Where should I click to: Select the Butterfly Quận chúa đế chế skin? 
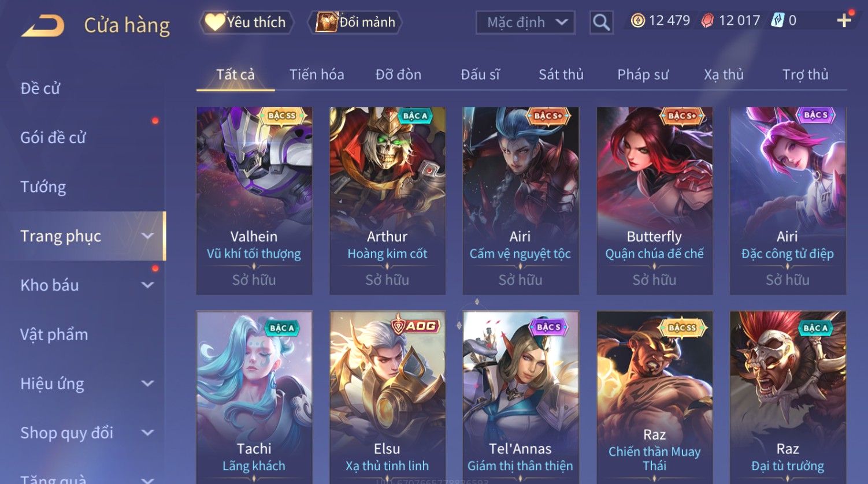click(x=654, y=200)
